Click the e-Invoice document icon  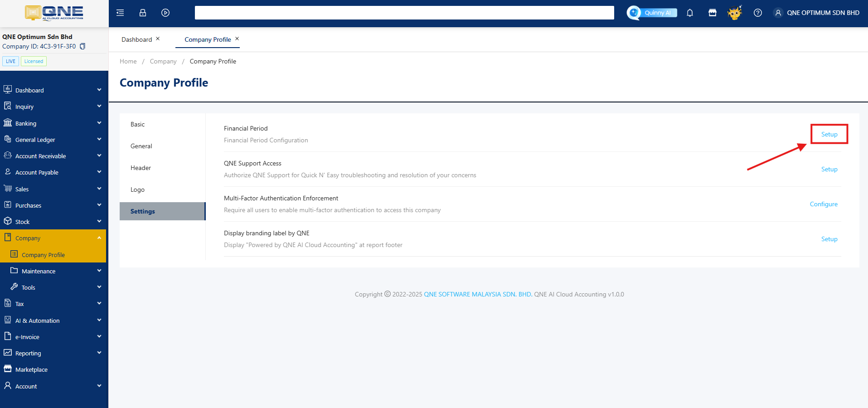tap(8, 336)
